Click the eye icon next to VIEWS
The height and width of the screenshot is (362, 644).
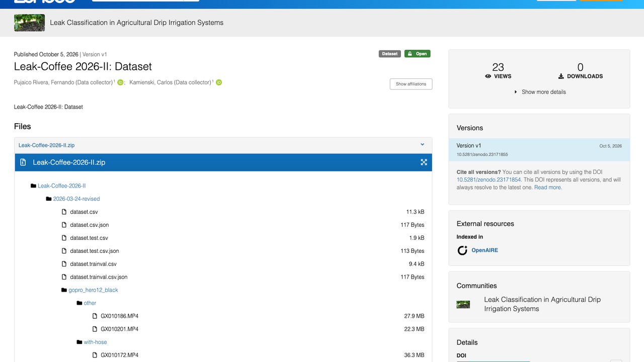(488, 76)
